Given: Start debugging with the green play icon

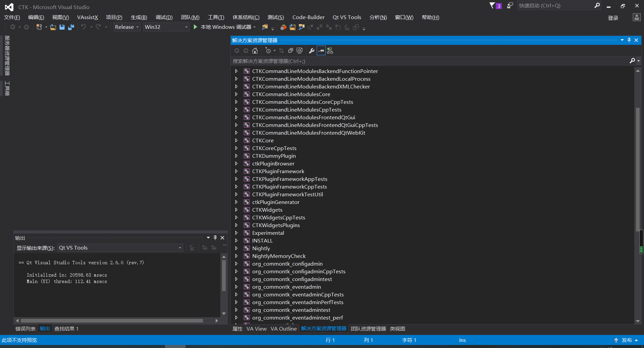Looking at the screenshot, I should pos(196,27).
